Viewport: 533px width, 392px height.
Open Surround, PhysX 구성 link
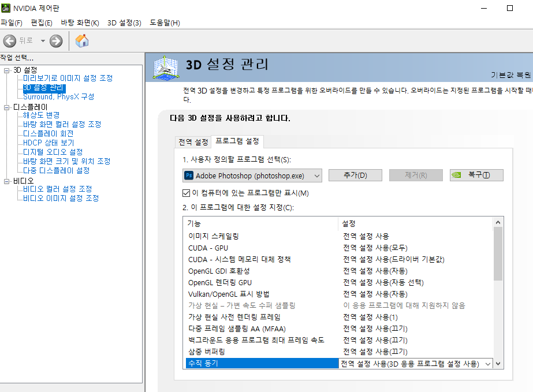pyautogui.click(x=58, y=96)
